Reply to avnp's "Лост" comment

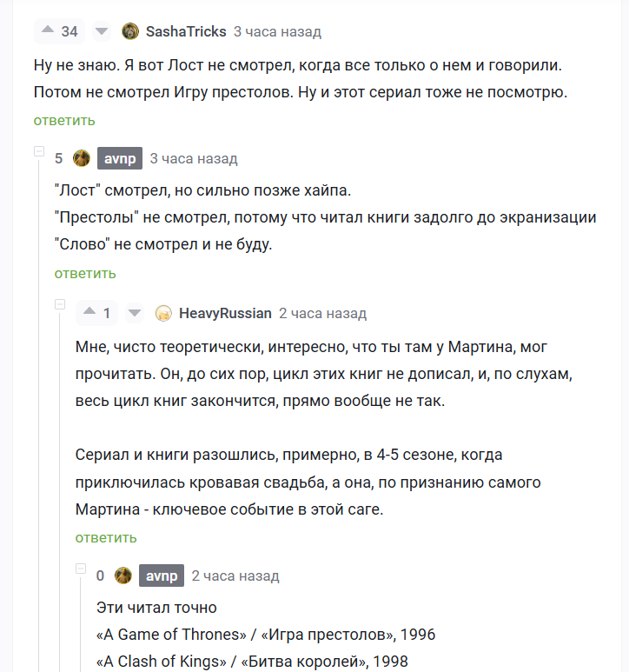85,273
